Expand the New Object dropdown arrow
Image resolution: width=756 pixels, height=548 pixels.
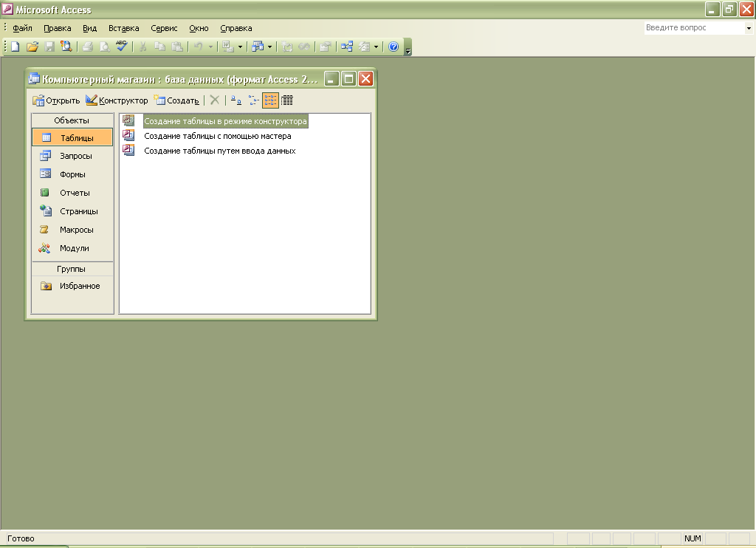376,47
